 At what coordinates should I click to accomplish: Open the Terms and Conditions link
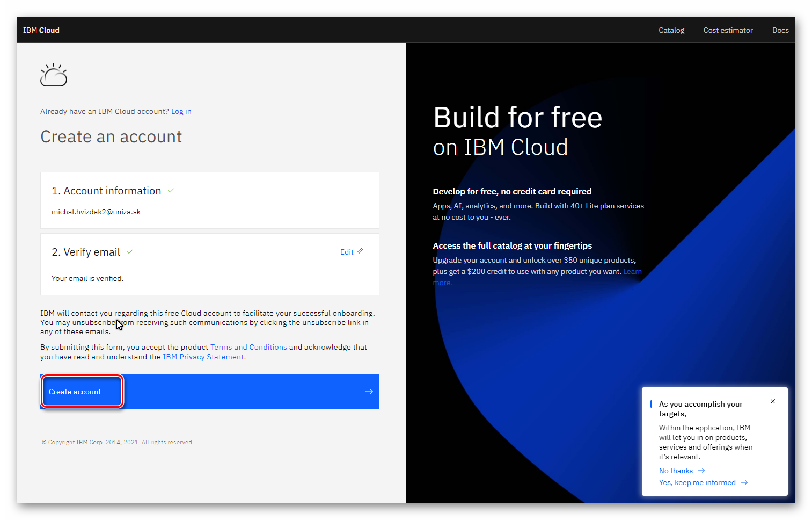point(248,347)
